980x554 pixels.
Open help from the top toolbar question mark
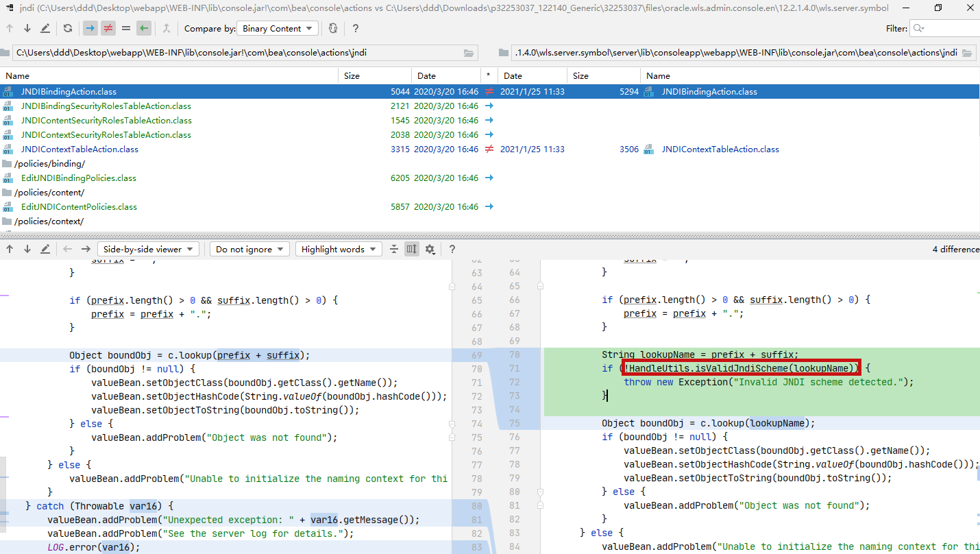355,28
